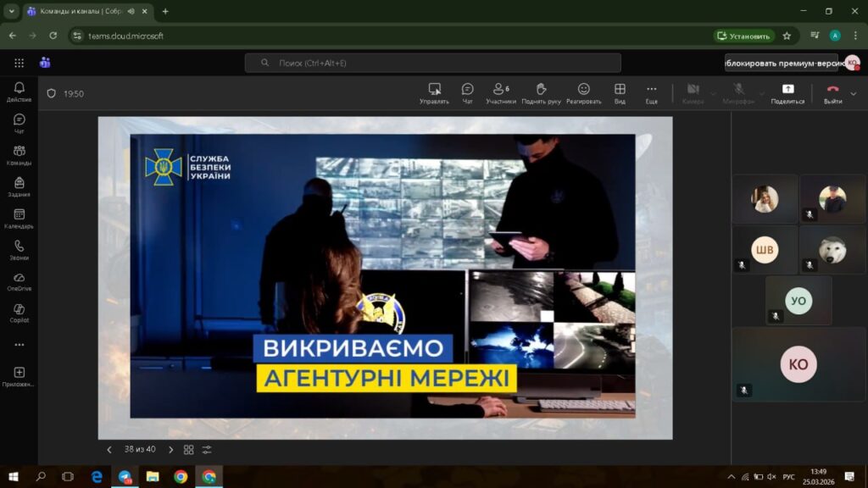Change layout with the Вид button
The height and width of the screenshot is (488, 868).
tap(620, 93)
